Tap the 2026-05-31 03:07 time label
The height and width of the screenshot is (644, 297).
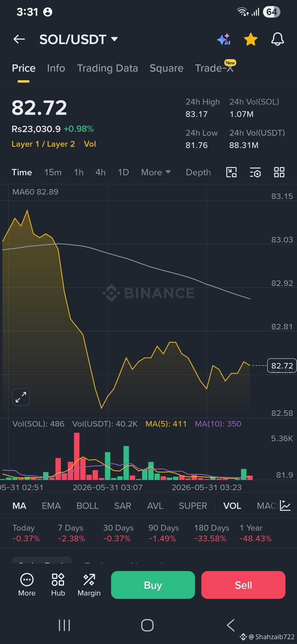(x=108, y=487)
